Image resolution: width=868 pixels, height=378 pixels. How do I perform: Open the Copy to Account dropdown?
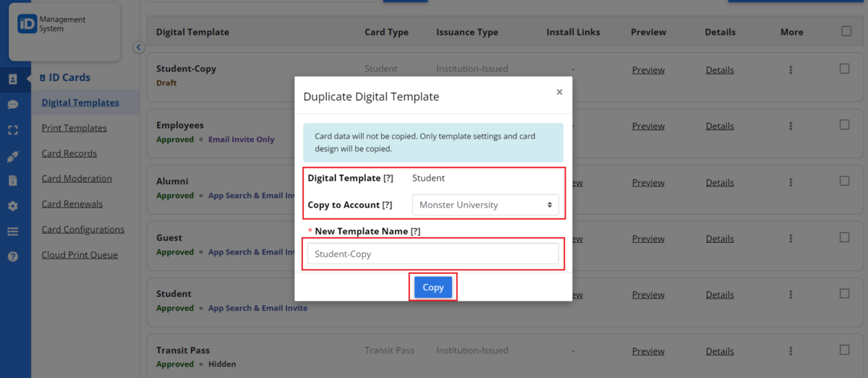485,205
